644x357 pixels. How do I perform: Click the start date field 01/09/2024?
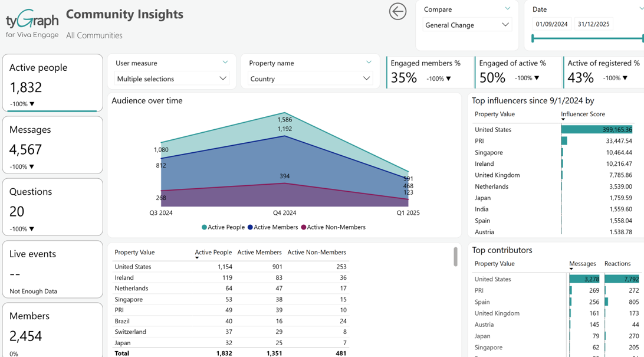(x=551, y=24)
